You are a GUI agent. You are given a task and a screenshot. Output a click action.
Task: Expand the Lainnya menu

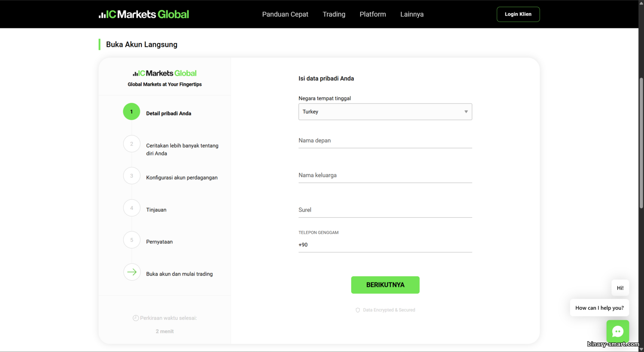pyautogui.click(x=412, y=14)
